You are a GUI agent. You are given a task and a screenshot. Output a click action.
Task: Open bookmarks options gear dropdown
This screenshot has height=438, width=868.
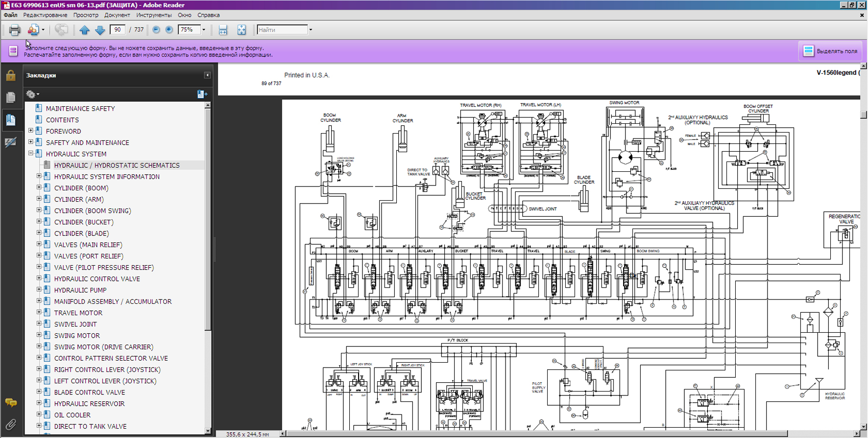coord(32,94)
